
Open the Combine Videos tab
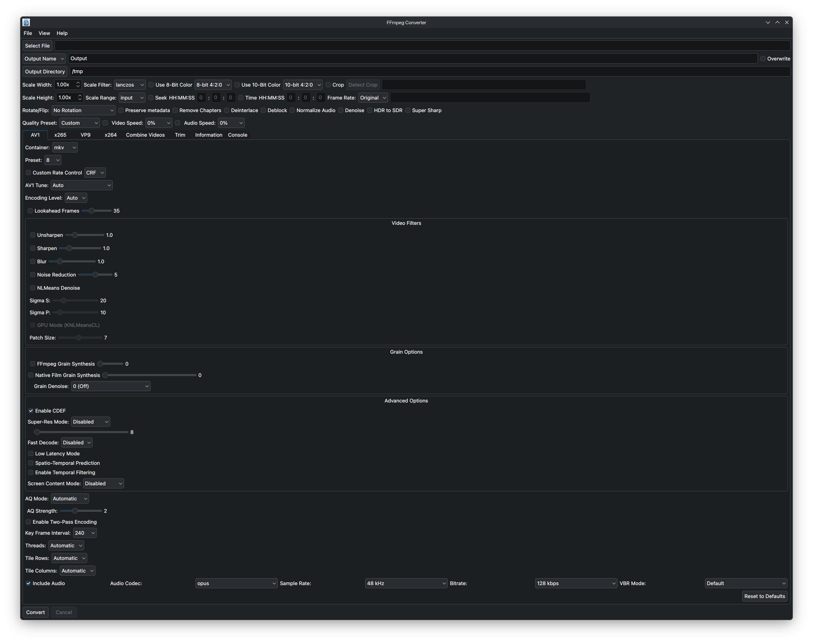coord(145,135)
